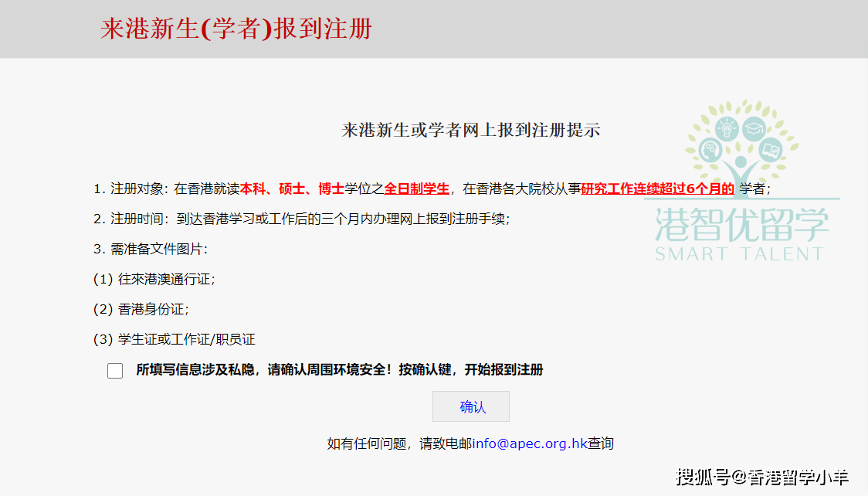The height and width of the screenshot is (496, 868).
Task: Select the graduation cap icon in the logo
Action: (x=754, y=128)
